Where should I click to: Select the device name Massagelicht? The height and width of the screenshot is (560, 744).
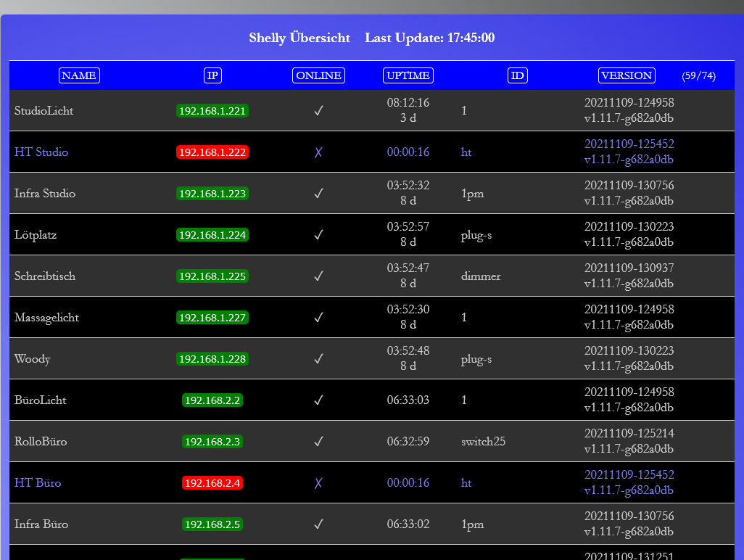click(46, 318)
